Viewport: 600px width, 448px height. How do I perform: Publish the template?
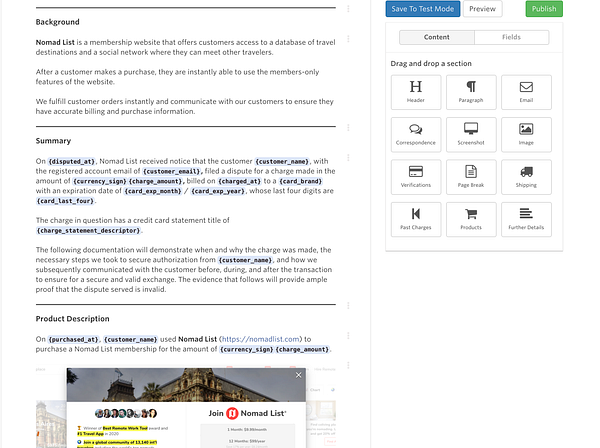click(x=544, y=9)
